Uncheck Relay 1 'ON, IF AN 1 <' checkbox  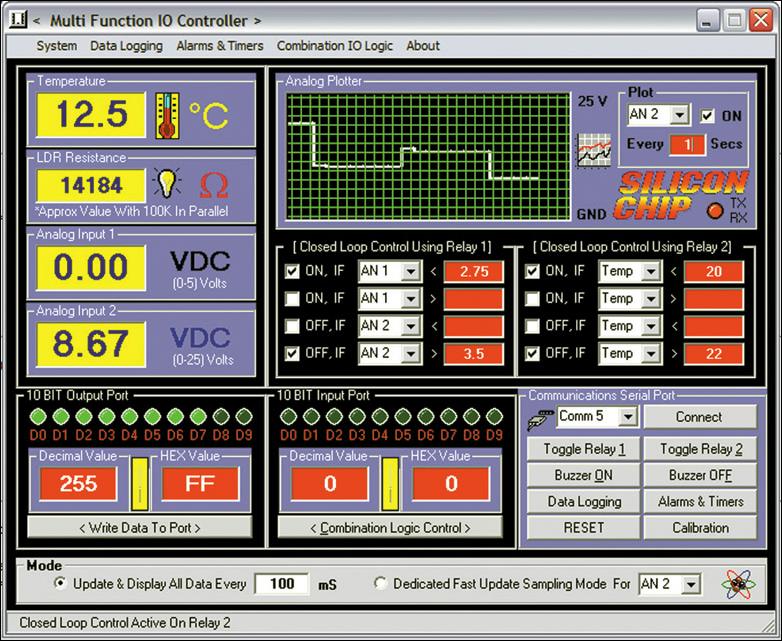(292, 271)
